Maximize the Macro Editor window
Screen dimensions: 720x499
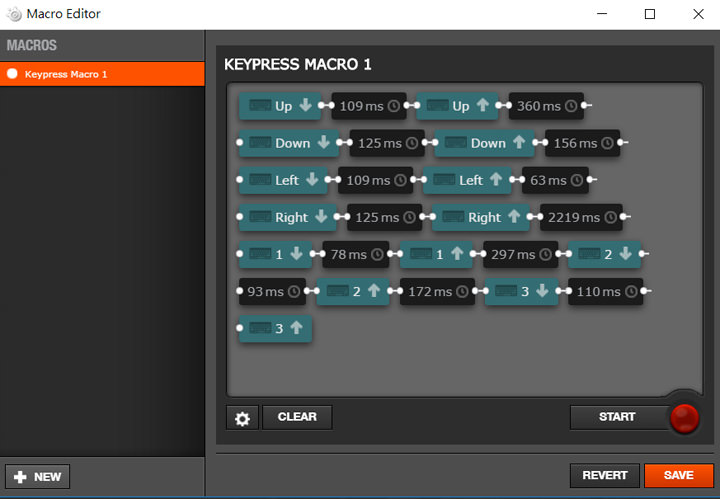(x=649, y=14)
